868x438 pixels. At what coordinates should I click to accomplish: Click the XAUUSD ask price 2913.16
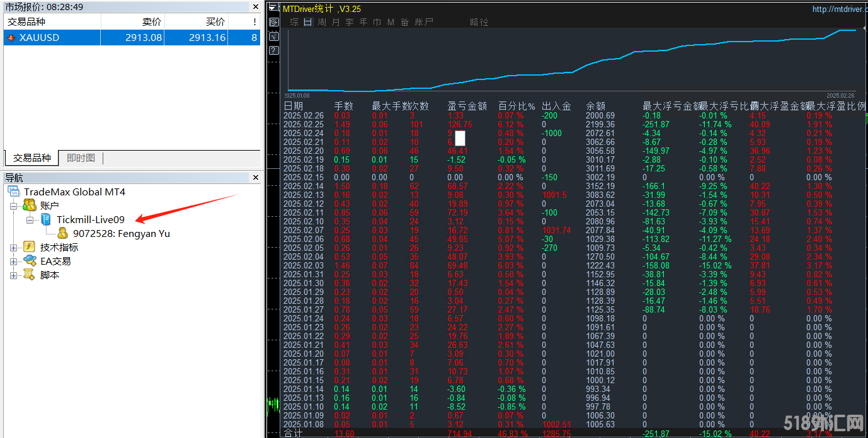tap(207, 38)
